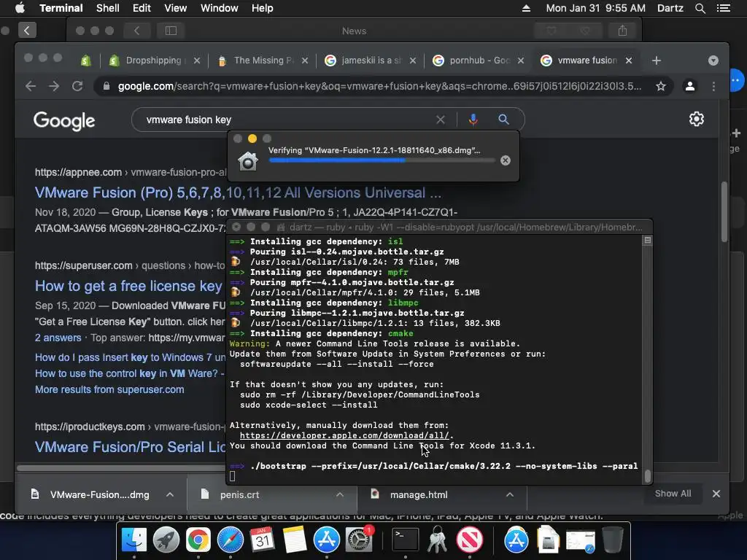
Task: Open Launchpad from the Dock
Action: (166, 540)
